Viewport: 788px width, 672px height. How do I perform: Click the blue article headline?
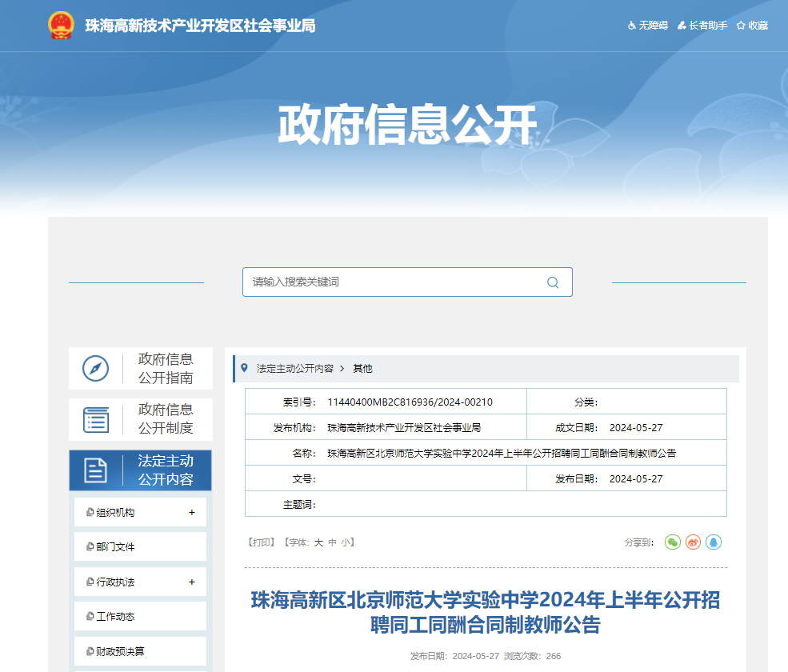tap(486, 612)
